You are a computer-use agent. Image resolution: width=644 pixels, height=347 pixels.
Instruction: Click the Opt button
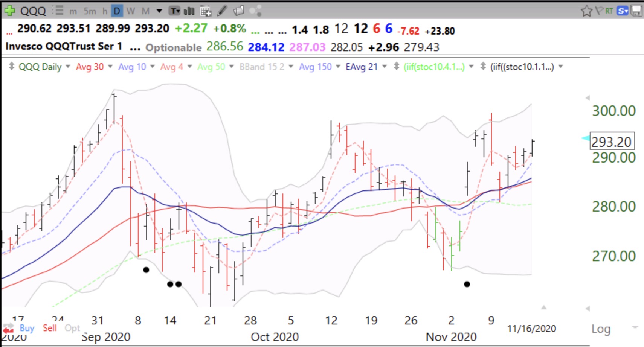coord(72,328)
